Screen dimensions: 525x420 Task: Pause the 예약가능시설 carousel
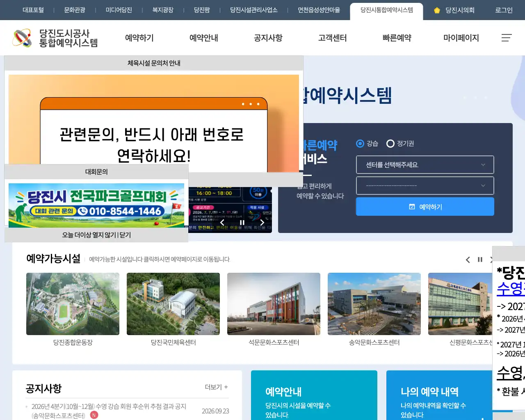coord(480,260)
